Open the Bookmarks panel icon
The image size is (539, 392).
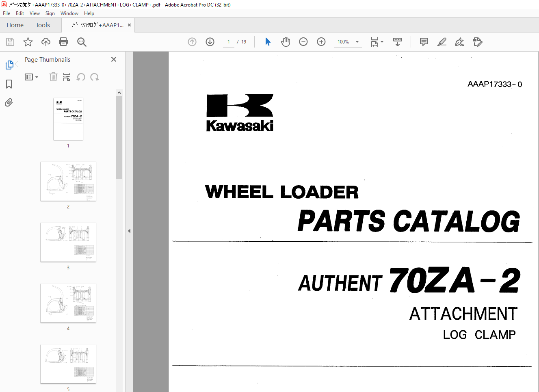point(9,84)
